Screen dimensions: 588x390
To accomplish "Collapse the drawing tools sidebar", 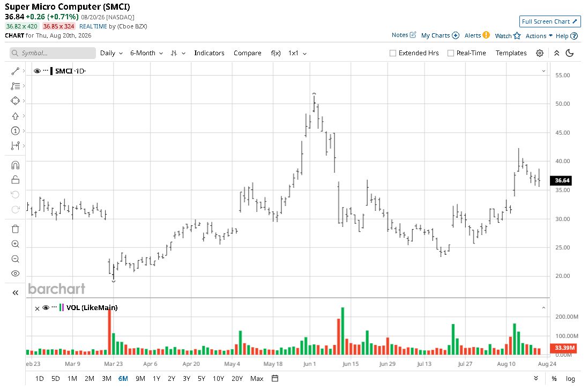I will point(16,293).
